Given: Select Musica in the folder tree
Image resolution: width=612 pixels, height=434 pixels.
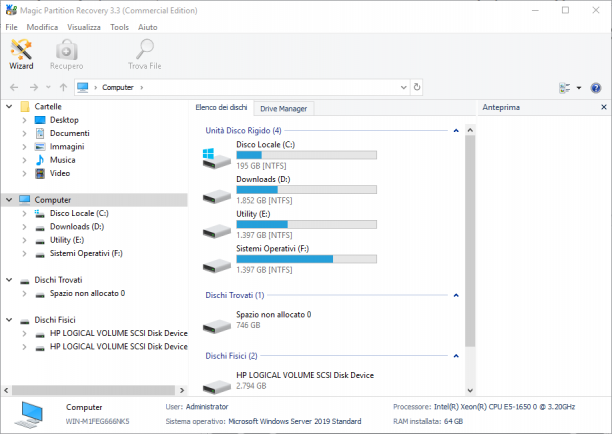Looking at the screenshot, I should click(62, 160).
